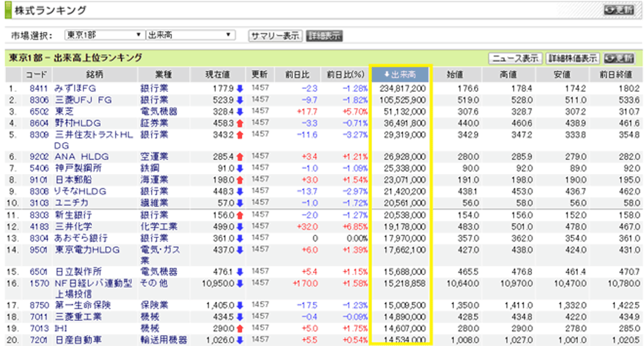Click the red up arrow beside 野村HLDG price
The height and width of the screenshot is (346, 644).
(x=240, y=124)
